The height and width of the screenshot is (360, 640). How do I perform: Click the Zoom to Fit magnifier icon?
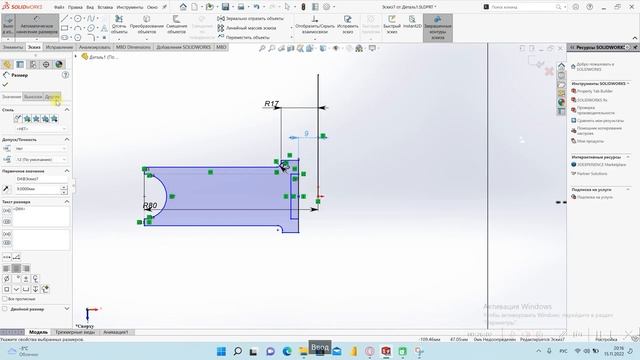[262, 48]
